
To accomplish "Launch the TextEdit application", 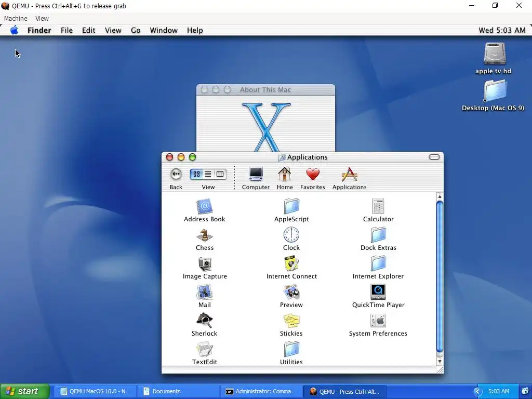I will pyautogui.click(x=204, y=349).
